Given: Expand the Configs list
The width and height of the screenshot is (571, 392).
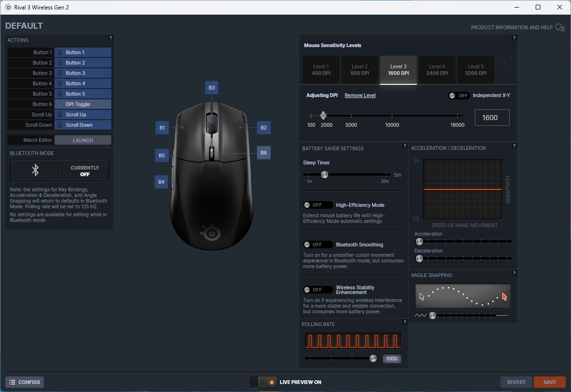Looking at the screenshot, I should click(x=25, y=382).
